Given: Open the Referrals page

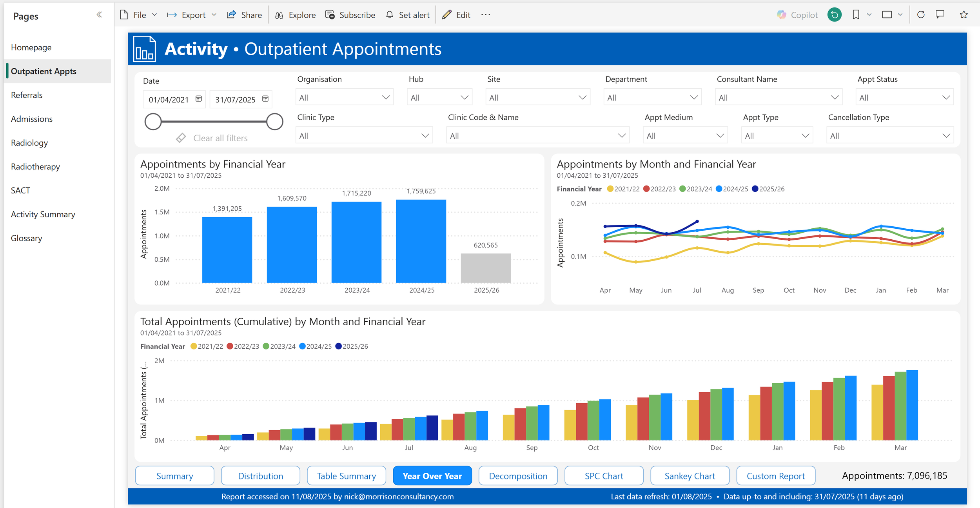Looking at the screenshot, I should pos(27,95).
